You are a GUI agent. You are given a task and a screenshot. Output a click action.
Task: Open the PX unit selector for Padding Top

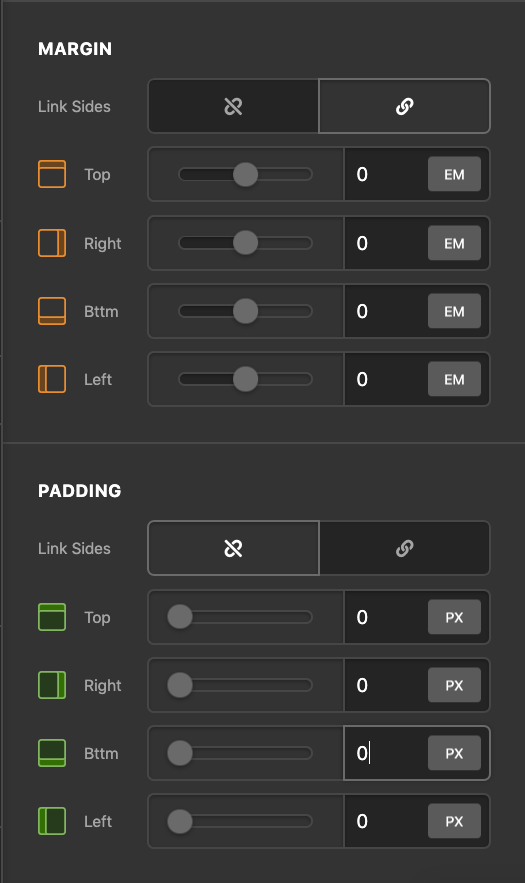(454, 617)
